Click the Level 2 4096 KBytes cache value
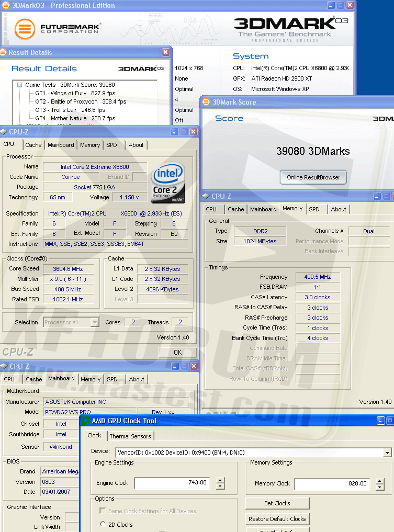This screenshot has height=532, width=394. point(162,289)
